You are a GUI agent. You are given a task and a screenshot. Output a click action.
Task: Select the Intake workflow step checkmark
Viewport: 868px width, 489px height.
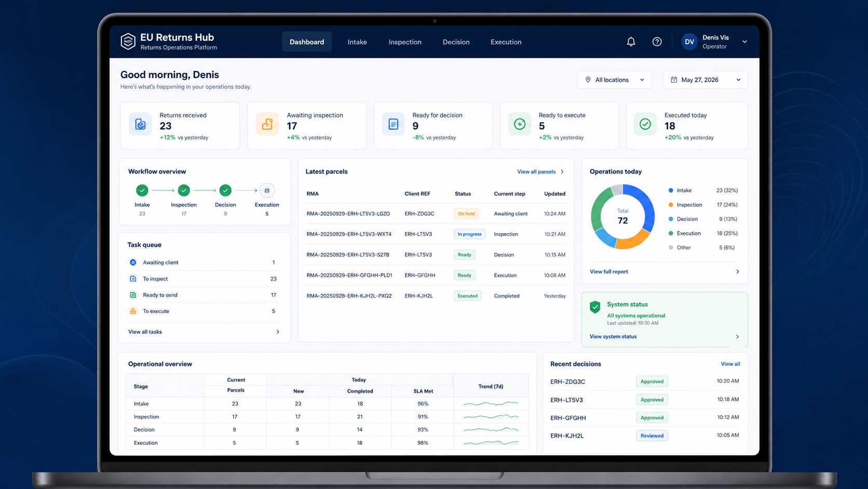tap(142, 190)
